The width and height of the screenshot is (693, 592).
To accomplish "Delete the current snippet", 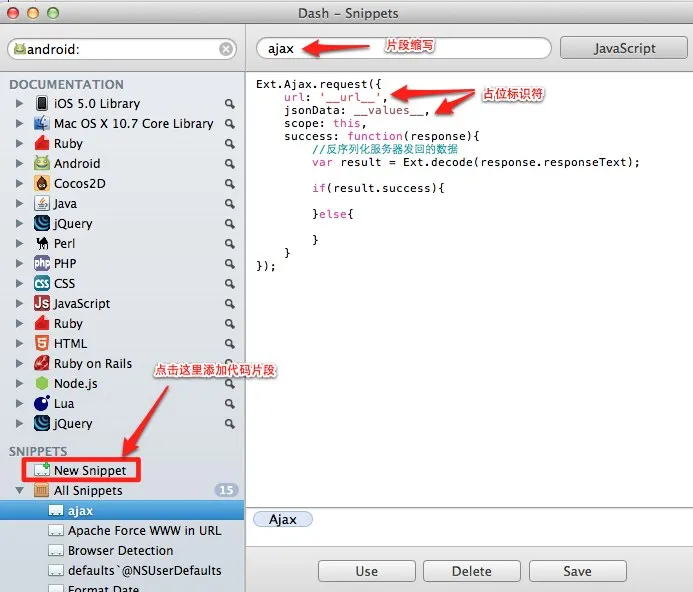I will pyautogui.click(x=472, y=571).
